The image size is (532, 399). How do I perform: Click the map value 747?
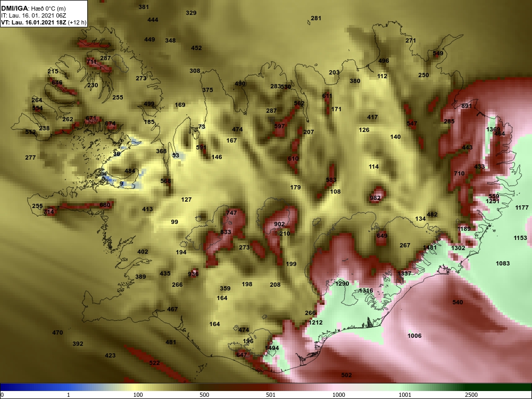[x=231, y=213]
